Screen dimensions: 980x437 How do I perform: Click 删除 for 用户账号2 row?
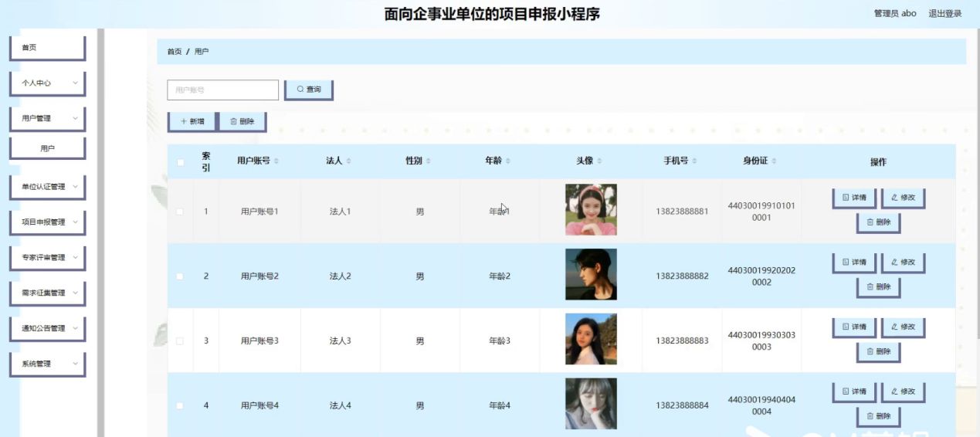pyautogui.click(x=878, y=287)
